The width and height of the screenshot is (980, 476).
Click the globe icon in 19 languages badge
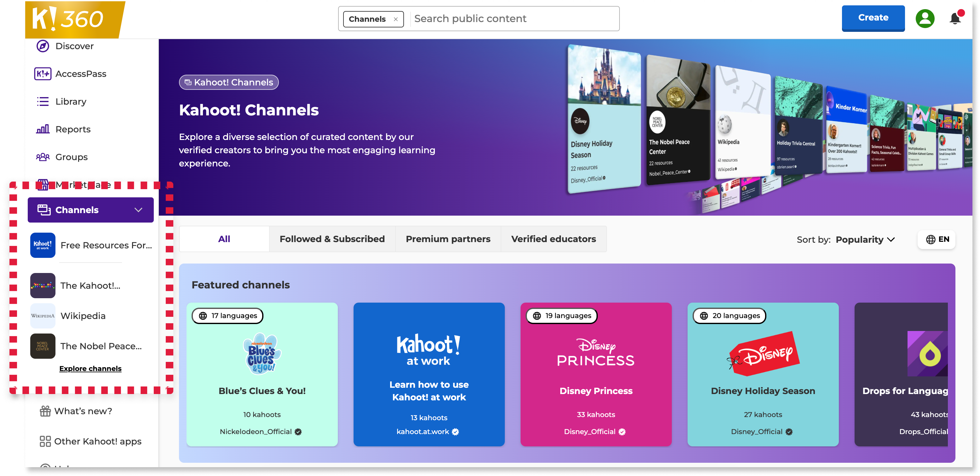[x=537, y=316]
